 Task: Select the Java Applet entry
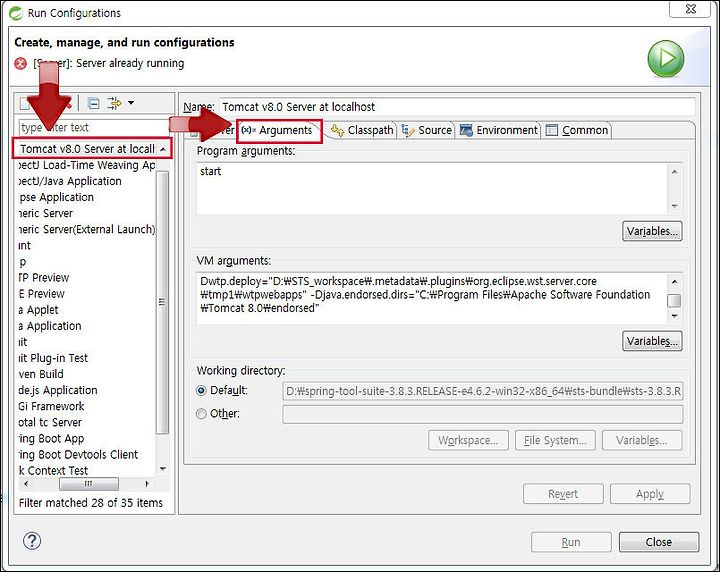tap(39, 310)
